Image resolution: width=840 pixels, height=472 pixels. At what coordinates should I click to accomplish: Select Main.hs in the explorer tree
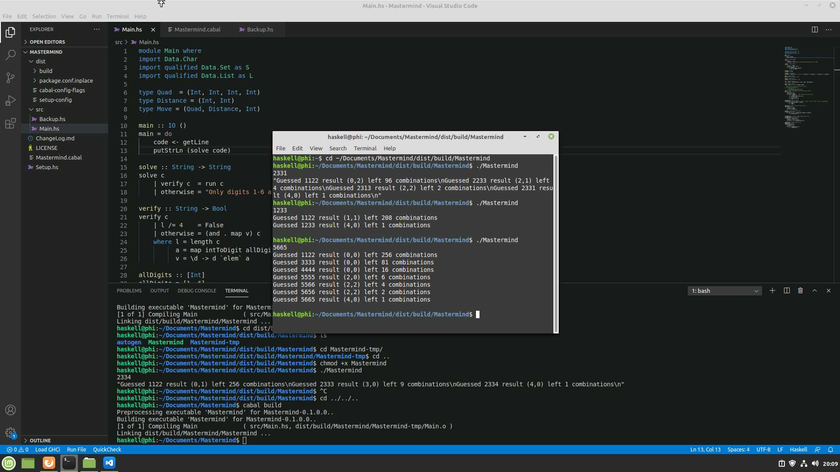pyautogui.click(x=64, y=129)
